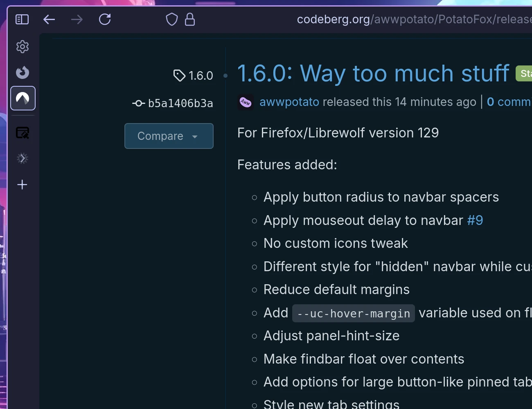Open the web panel editor icon in sidebar
The height and width of the screenshot is (409, 532).
tap(23, 133)
